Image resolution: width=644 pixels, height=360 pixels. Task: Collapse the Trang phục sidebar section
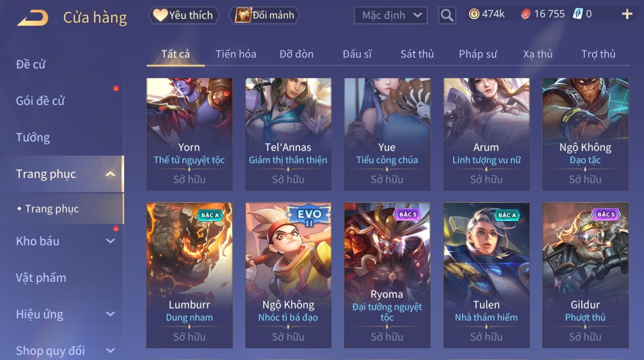tap(110, 174)
